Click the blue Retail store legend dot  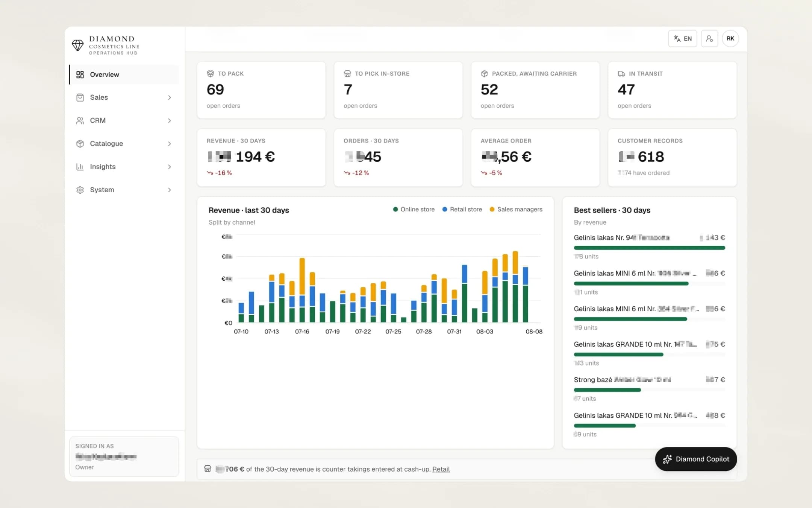[x=445, y=209]
